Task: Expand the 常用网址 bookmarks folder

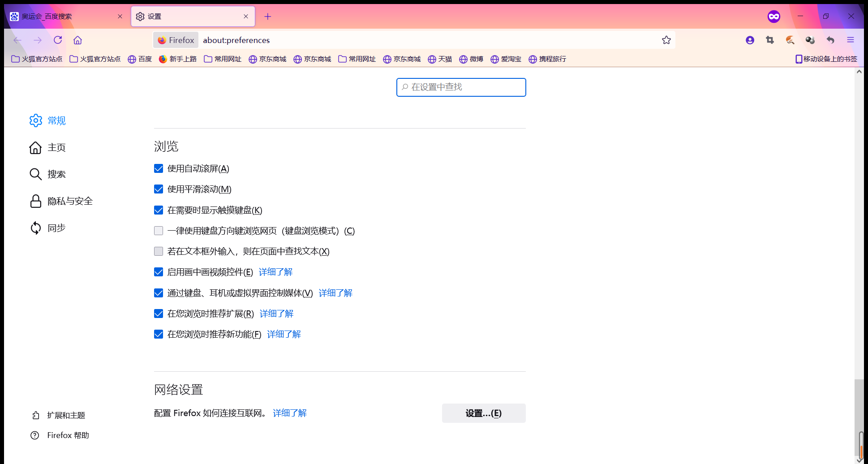Action: (x=223, y=59)
